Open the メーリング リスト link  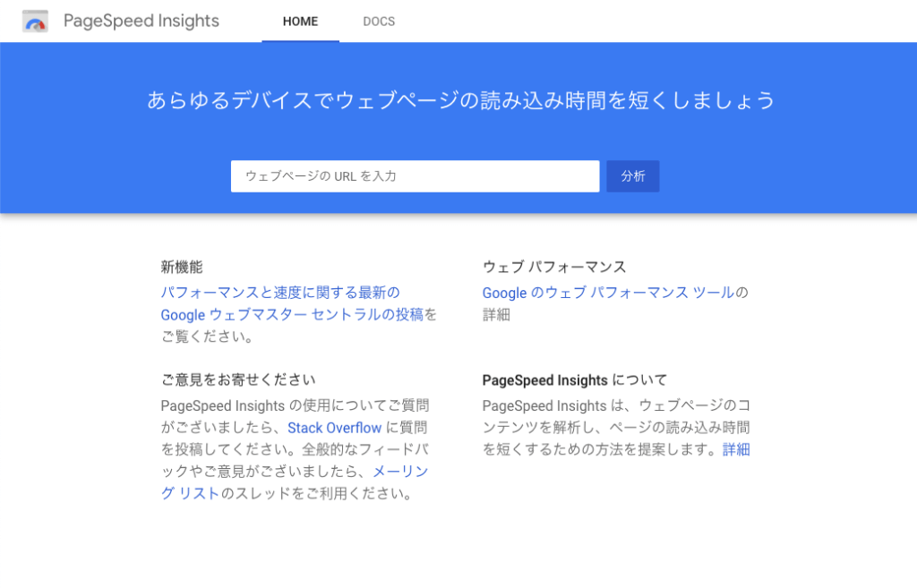[x=400, y=471]
